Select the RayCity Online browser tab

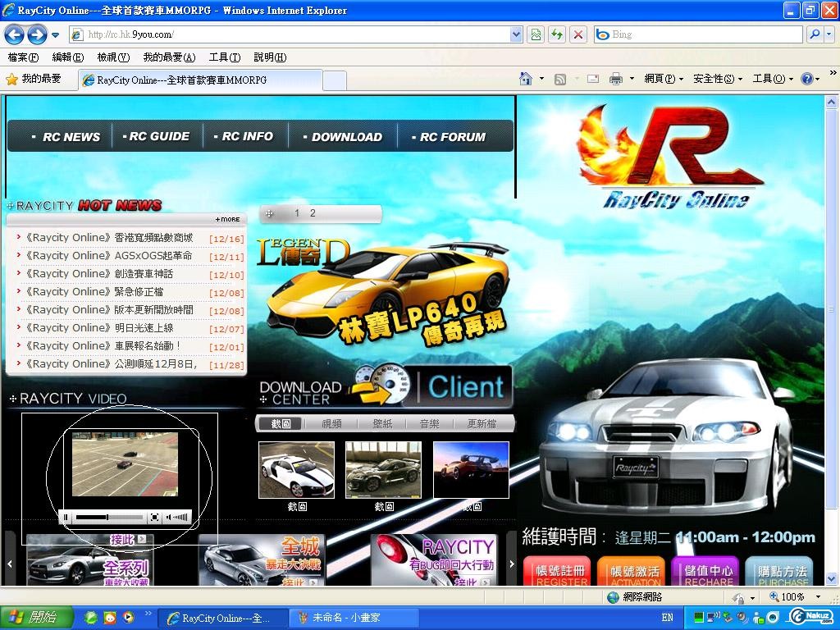click(x=201, y=80)
